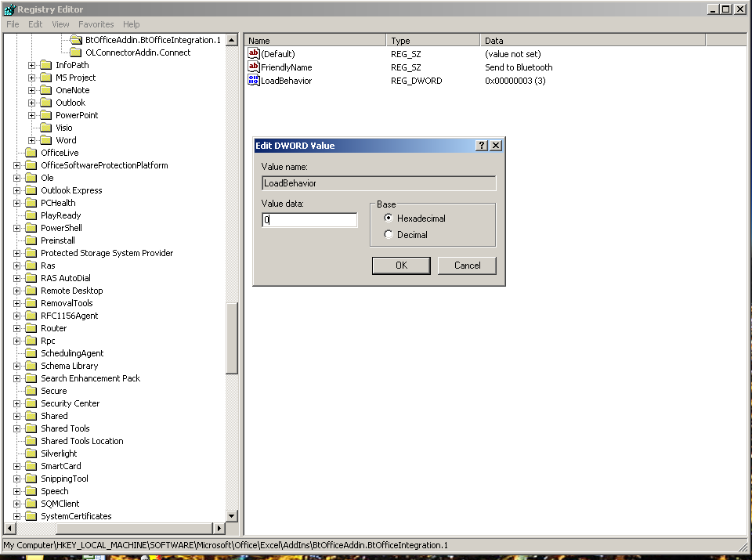Confirm the DWORD edit with OK
Viewport: 752px width, 560px height.
[x=401, y=266]
